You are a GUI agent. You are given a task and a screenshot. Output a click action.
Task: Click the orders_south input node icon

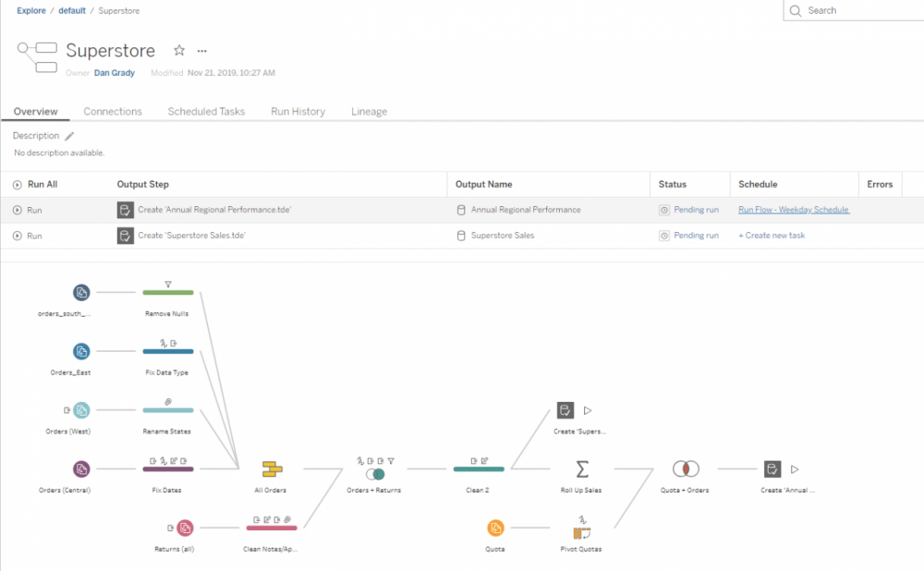[x=81, y=292]
